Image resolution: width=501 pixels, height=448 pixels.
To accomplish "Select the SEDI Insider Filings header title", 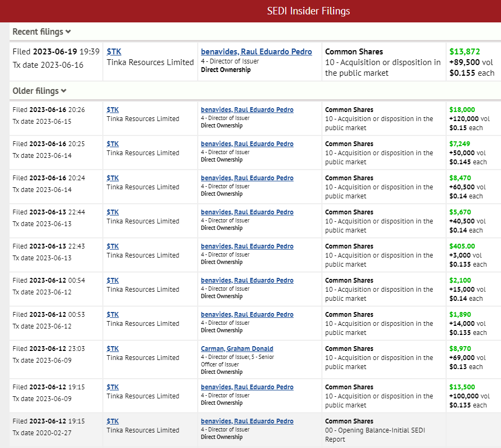I will click(x=309, y=11).
